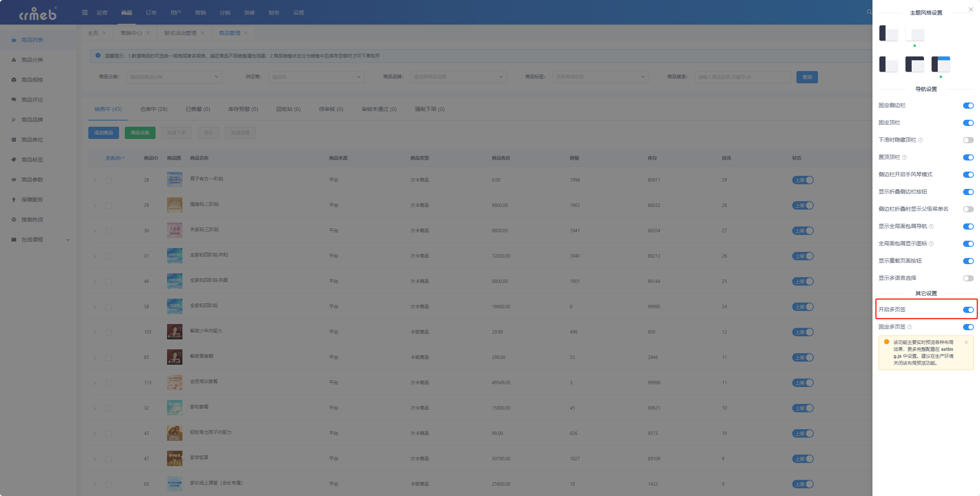Click the 保障服务 sidebar icon
The width and height of the screenshot is (980, 496).
tap(14, 200)
